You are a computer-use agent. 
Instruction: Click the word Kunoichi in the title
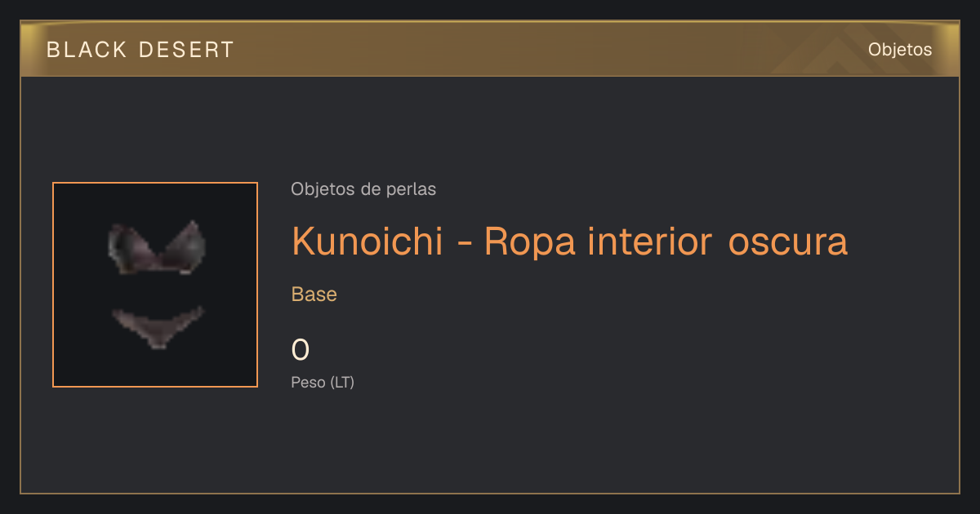pos(367,241)
